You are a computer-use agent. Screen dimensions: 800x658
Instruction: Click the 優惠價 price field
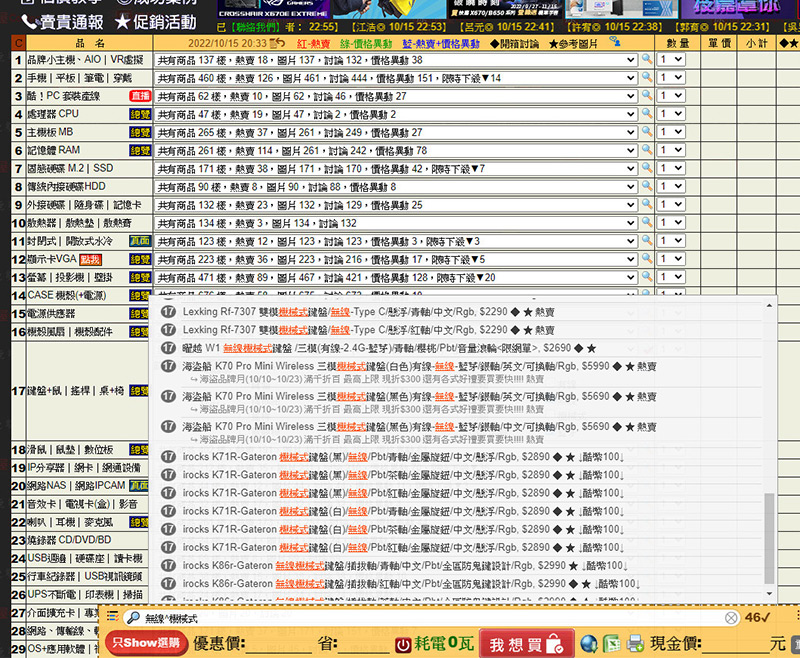point(279,644)
